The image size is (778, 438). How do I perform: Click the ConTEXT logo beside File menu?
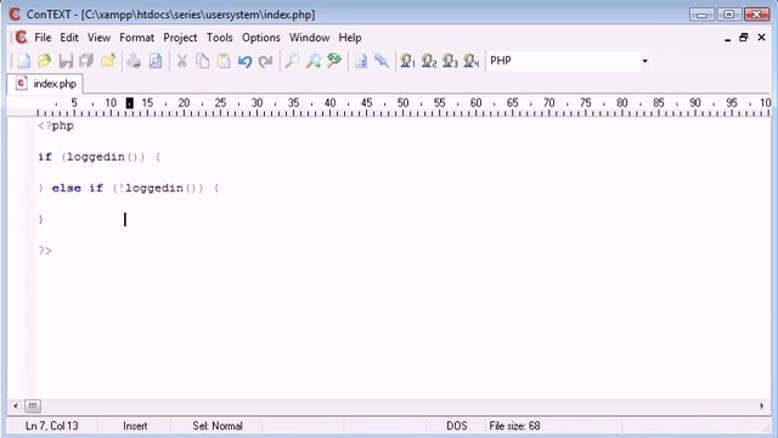(x=21, y=37)
